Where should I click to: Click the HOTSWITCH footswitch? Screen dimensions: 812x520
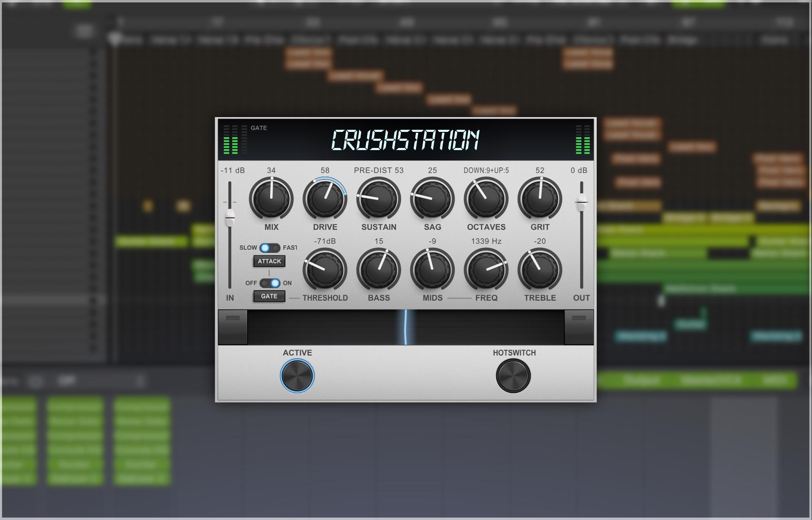pos(513,376)
